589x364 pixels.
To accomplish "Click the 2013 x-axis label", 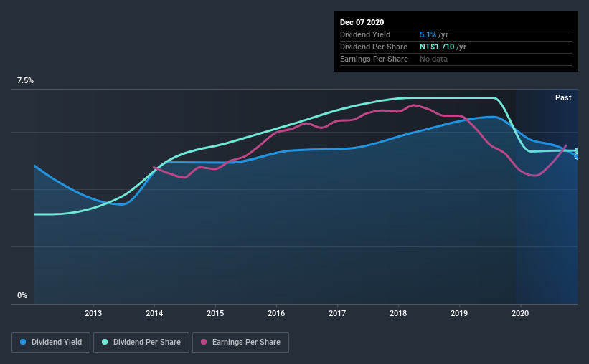I will (x=93, y=313).
